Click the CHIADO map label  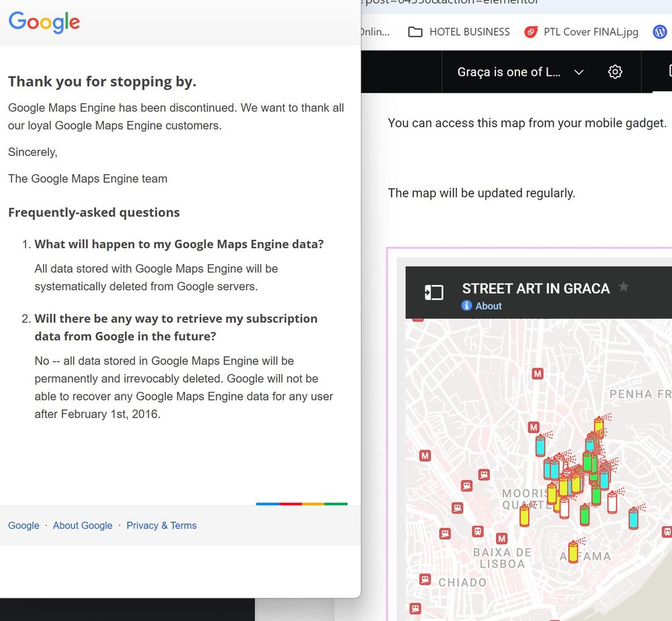coord(462,583)
